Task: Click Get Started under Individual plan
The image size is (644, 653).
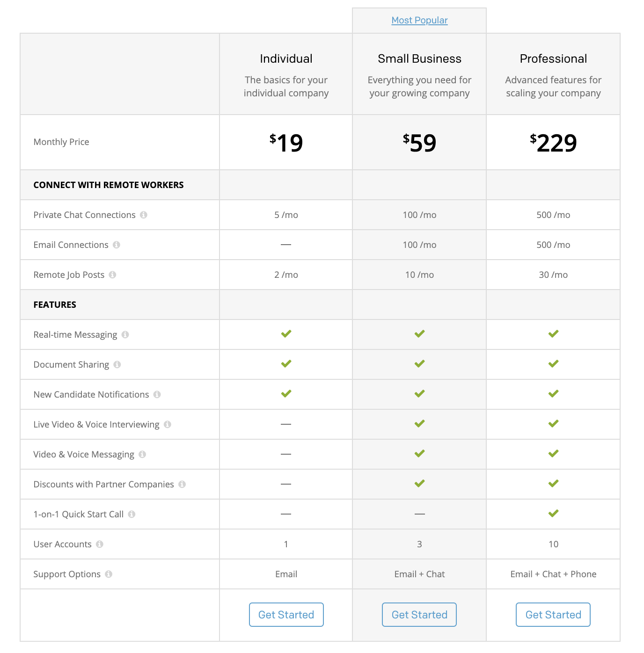Action: tap(286, 615)
